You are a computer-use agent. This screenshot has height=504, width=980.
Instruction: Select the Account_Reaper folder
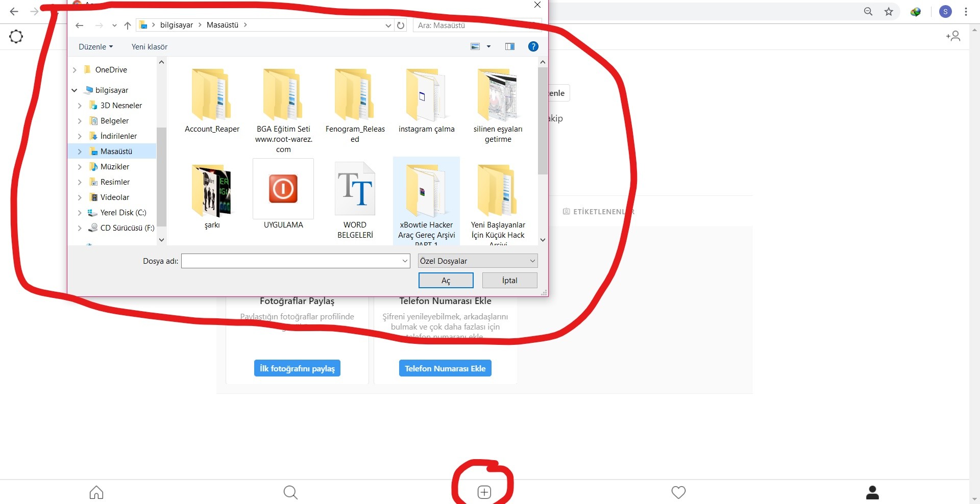point(212,101)
